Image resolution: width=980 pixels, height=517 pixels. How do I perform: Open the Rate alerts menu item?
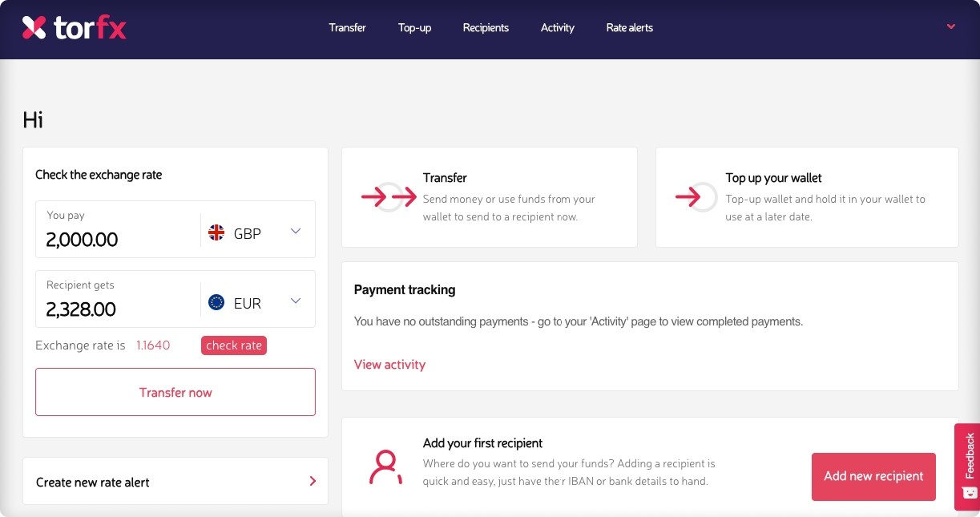click(x=630, y=27)
